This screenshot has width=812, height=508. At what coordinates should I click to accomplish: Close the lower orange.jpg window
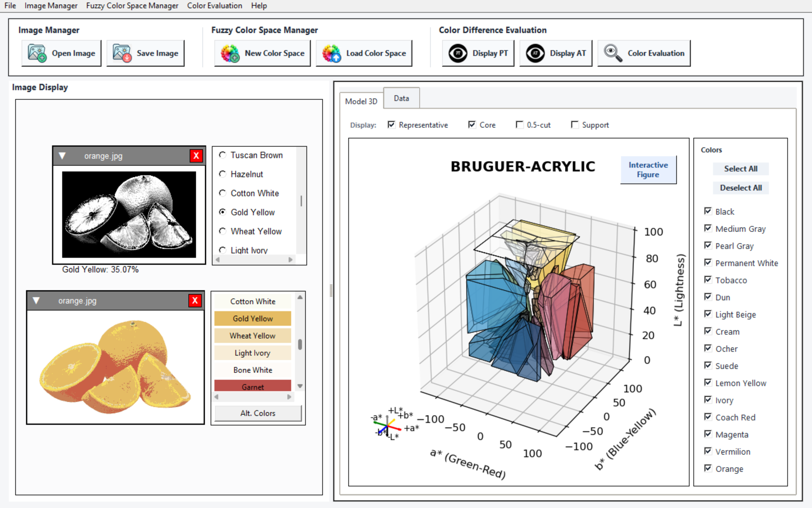point(195,301)
